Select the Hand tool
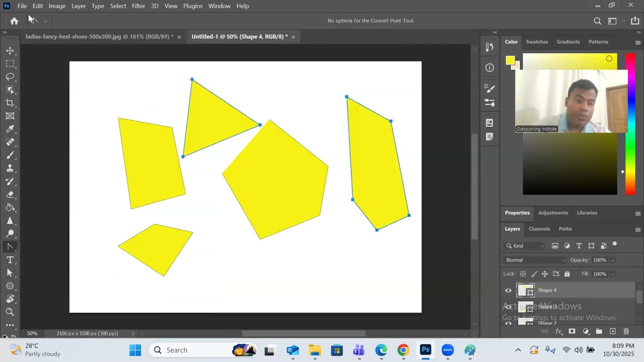 10,299
